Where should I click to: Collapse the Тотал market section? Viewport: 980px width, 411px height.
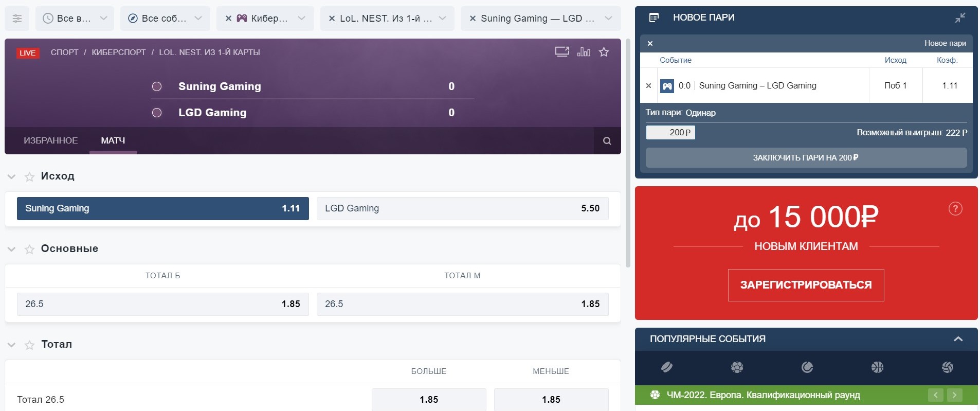point(11,345)
